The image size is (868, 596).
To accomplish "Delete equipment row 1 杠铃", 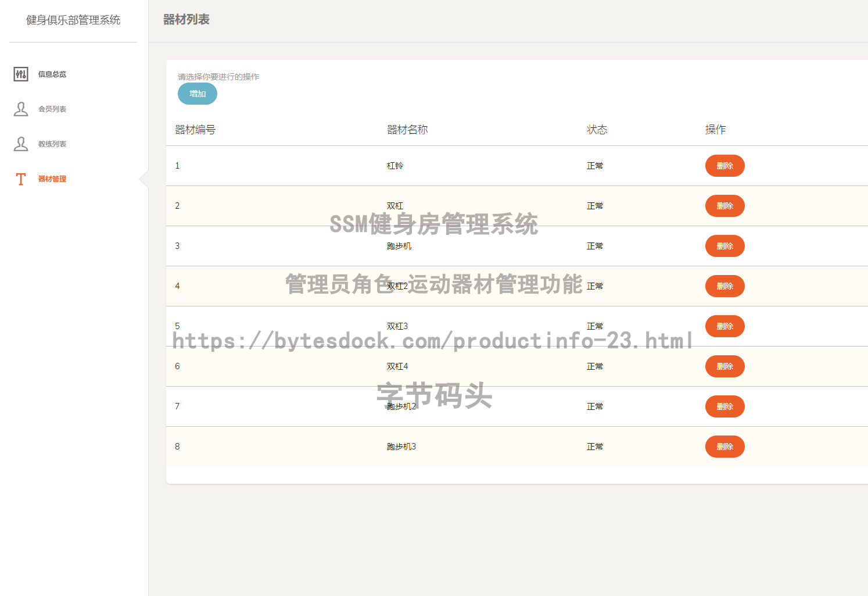I will tap(725, 166).
